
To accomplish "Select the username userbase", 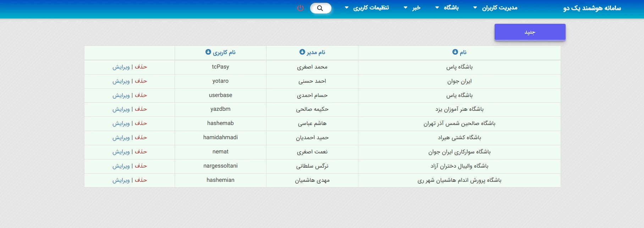I will [x=220, y=95].
